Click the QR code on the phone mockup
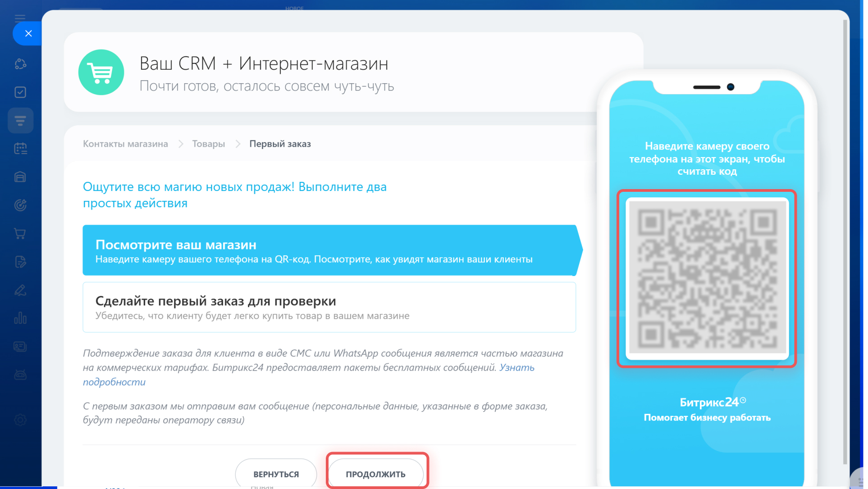The width and height of the screenshot is (868, 489). (707, 278)
